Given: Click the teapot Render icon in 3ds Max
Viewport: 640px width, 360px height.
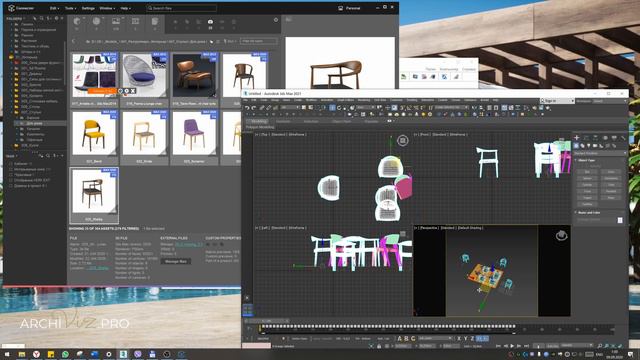Looking at the screenshot, I should point(547,108).
